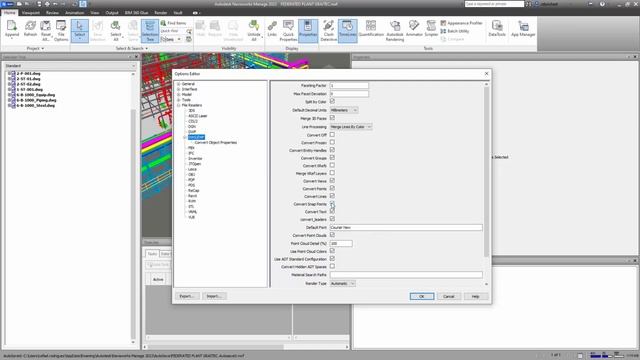Screen dimensions: 640x360
Task: Open Quick Properties from the ribbon
Action: (288, 30)
